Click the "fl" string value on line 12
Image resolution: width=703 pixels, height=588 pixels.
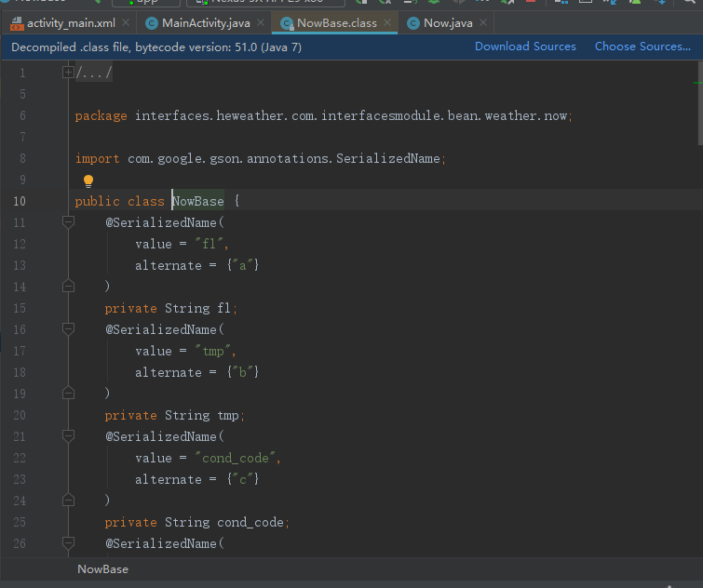click(209, 244)
